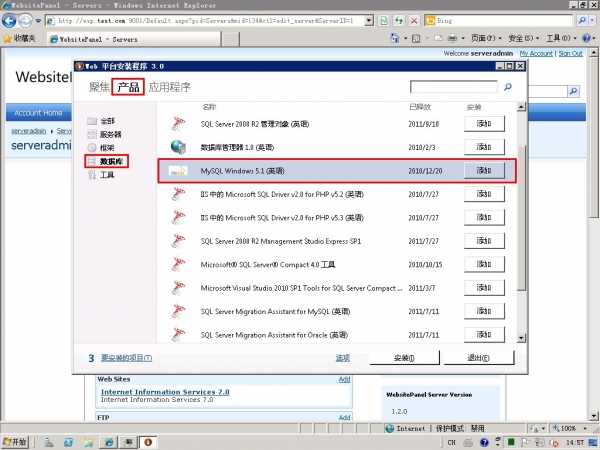This screenshot has height=450, width=600.
Task: Click the IE forward button
Action: click(25, 20)
